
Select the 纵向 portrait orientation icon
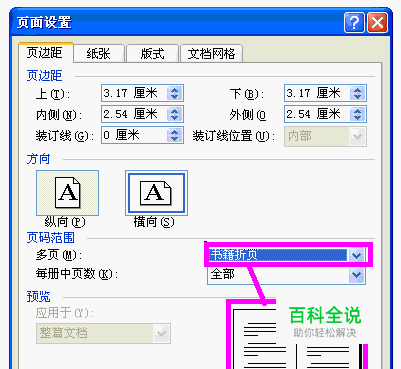pos(67,193)
